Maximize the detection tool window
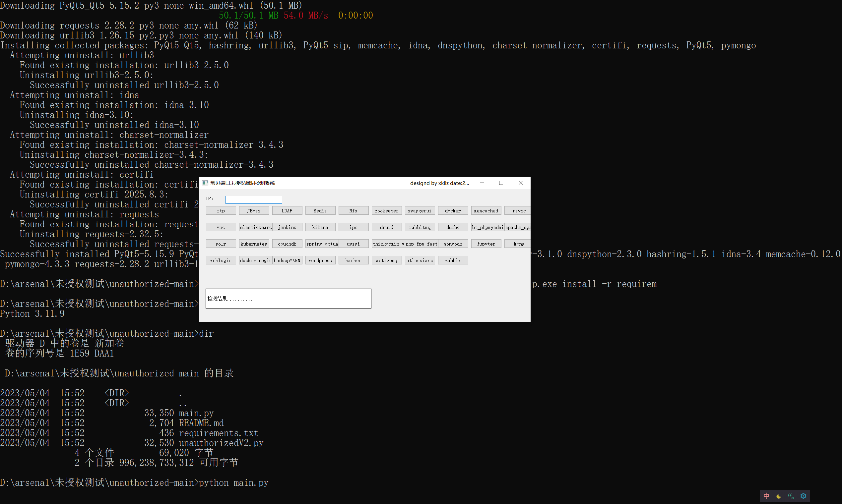 coord(501,183)
